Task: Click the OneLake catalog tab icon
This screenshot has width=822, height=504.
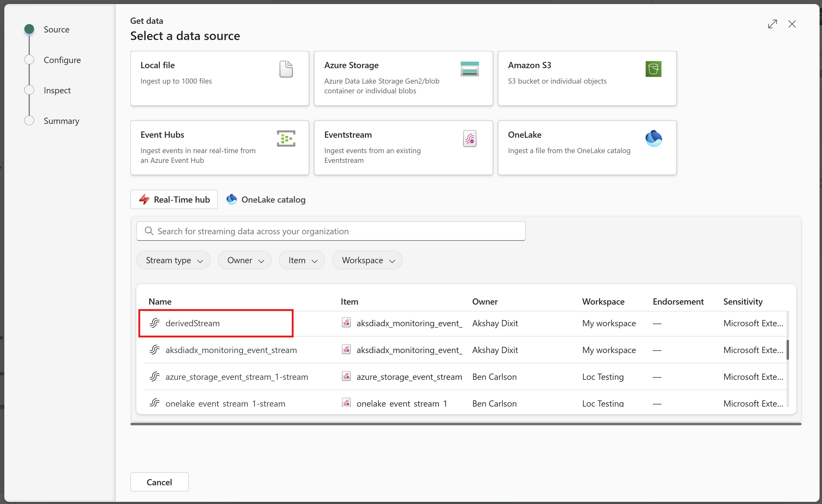Action: click(232, 199)
